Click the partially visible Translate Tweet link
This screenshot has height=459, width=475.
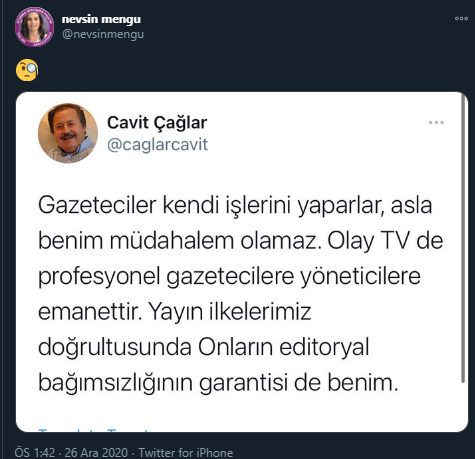point(93,430)
